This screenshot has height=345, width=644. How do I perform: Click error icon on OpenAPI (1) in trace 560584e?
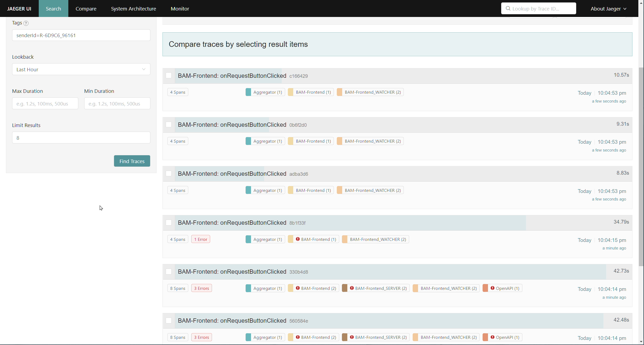tap(493, 337)
